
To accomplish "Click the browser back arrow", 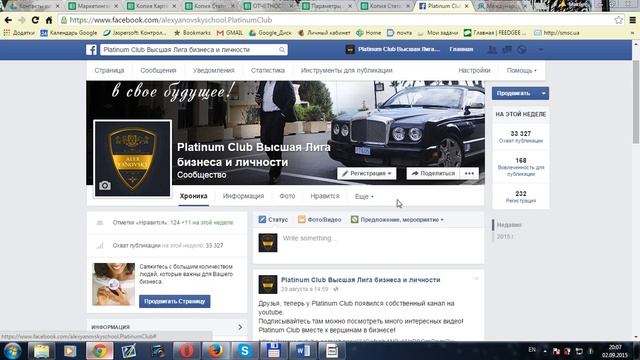I will (8, 20).
